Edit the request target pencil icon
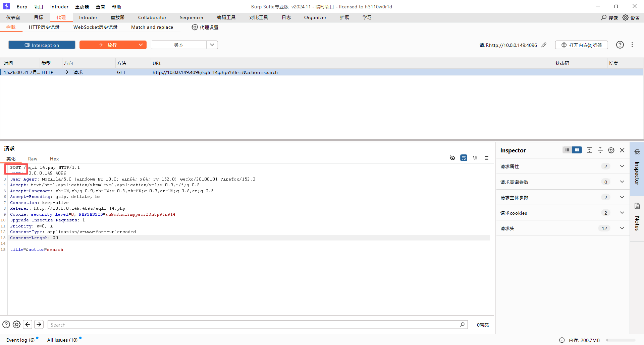Screen dimensions: 644x345 [x=544, y=45]
